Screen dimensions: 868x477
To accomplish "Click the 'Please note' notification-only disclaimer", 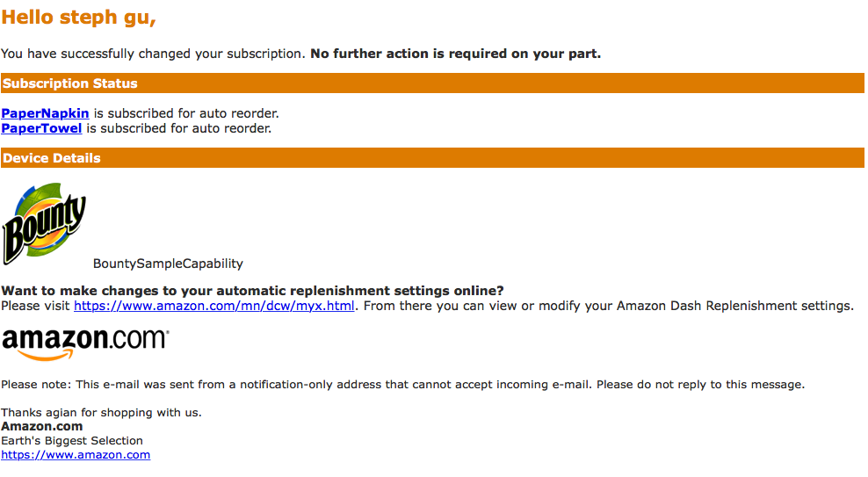I will click(x=402, y=385).
